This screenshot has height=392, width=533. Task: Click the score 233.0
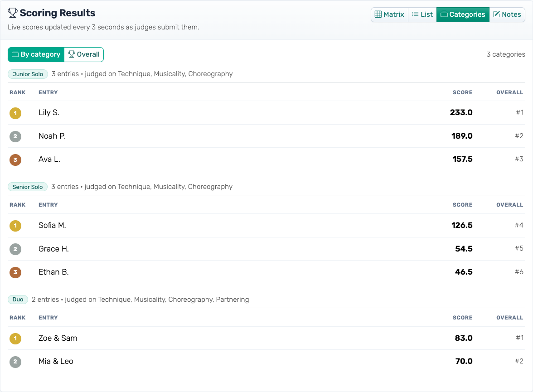point(461,112)
